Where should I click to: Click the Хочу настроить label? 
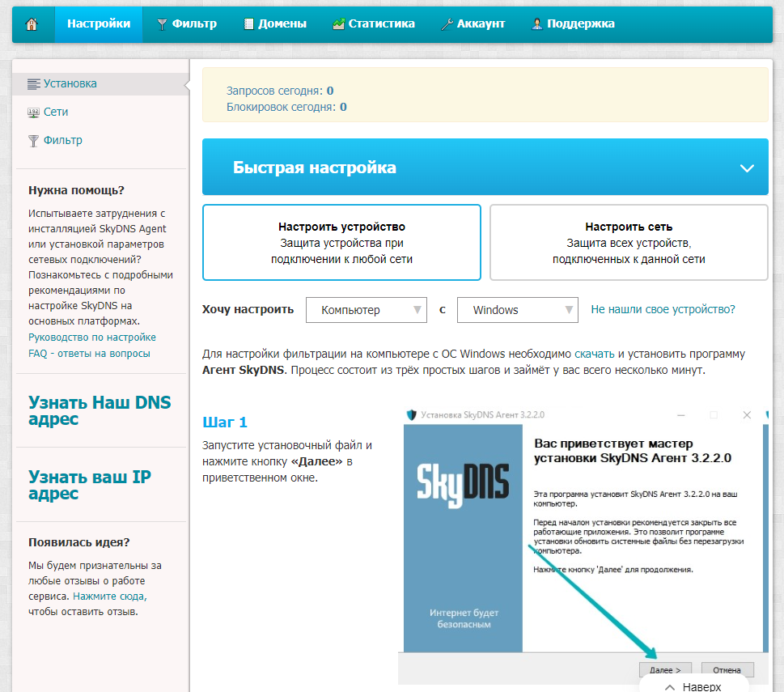pyautogui.click(x=248, y=309)
